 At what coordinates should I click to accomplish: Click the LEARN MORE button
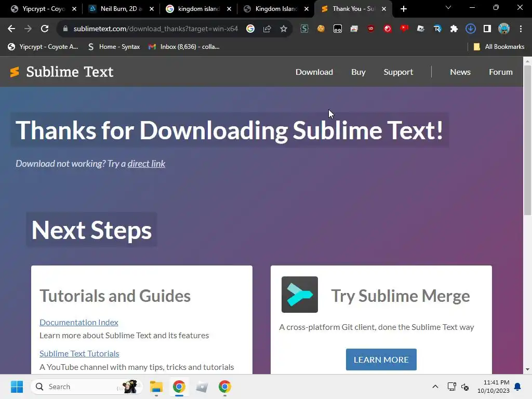[x=381, y=360]
